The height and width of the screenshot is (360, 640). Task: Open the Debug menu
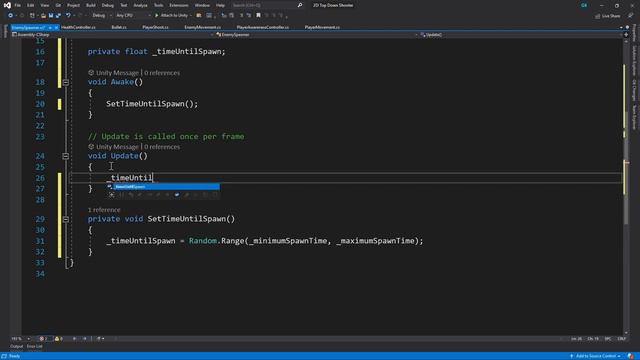(x=108, y=5)
